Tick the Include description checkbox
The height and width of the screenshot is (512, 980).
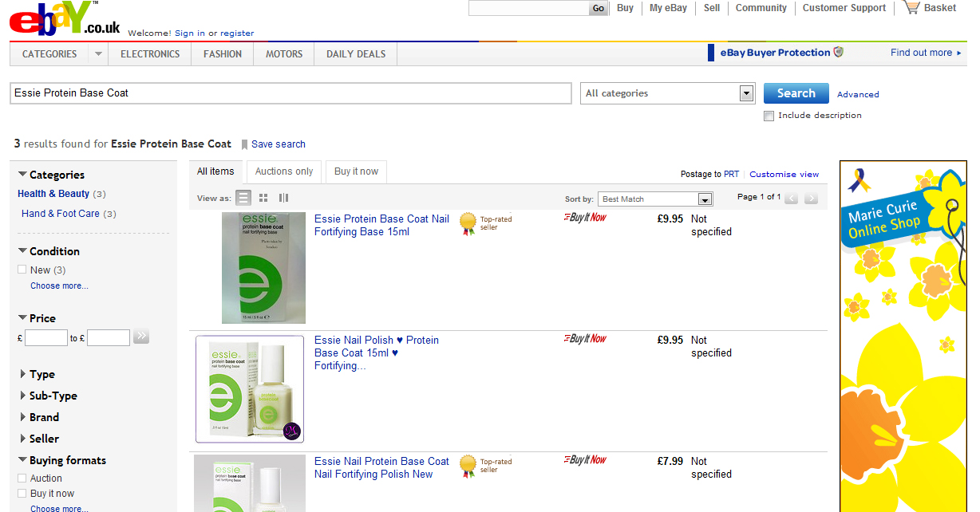[x=769, y=116]
